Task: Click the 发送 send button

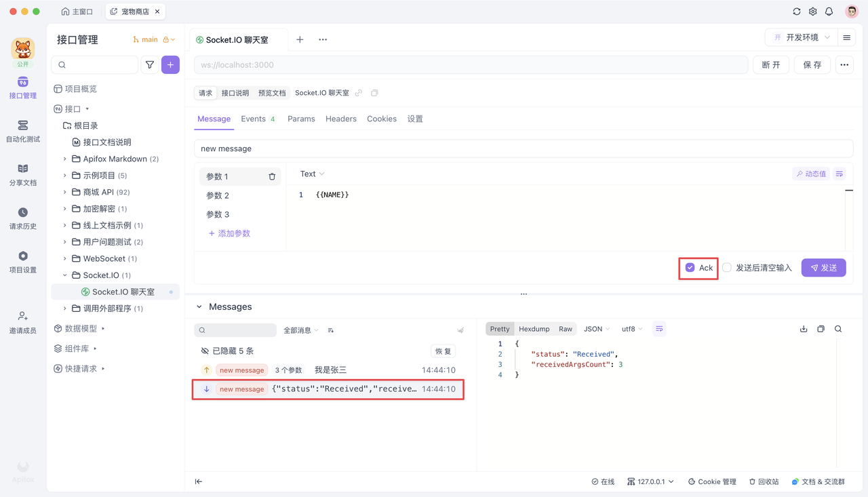Action: click(x=824, y=268)
